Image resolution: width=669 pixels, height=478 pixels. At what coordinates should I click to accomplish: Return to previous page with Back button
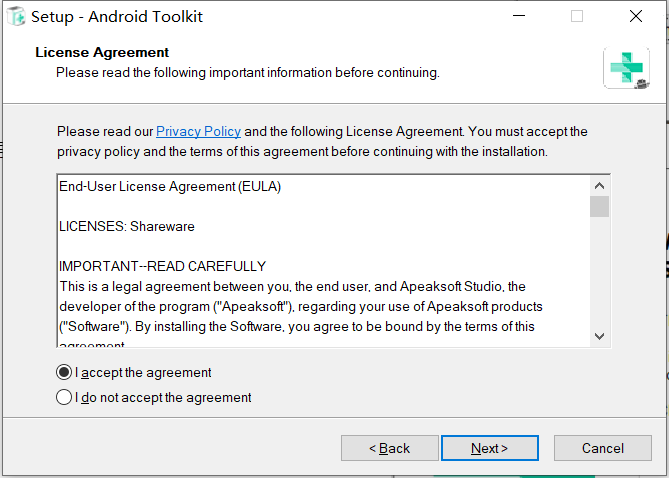(x=390, y=448)
